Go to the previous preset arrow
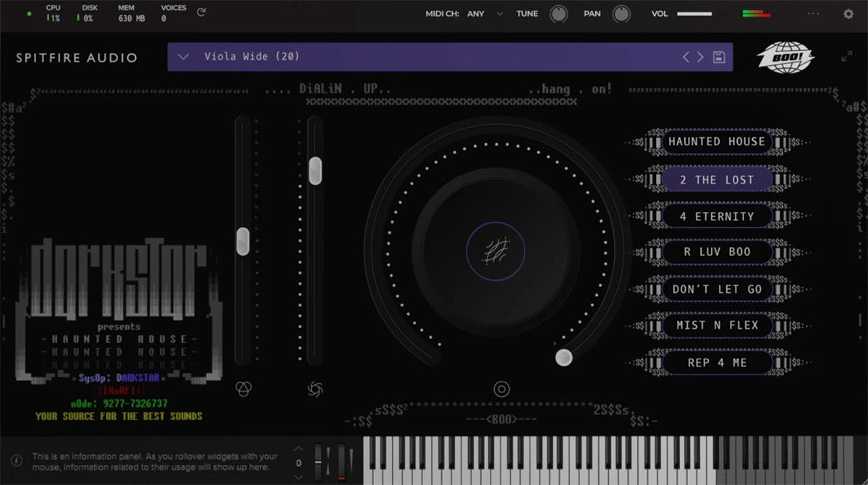Viewport: 868px width, 485px height. [x=686, y=57]
